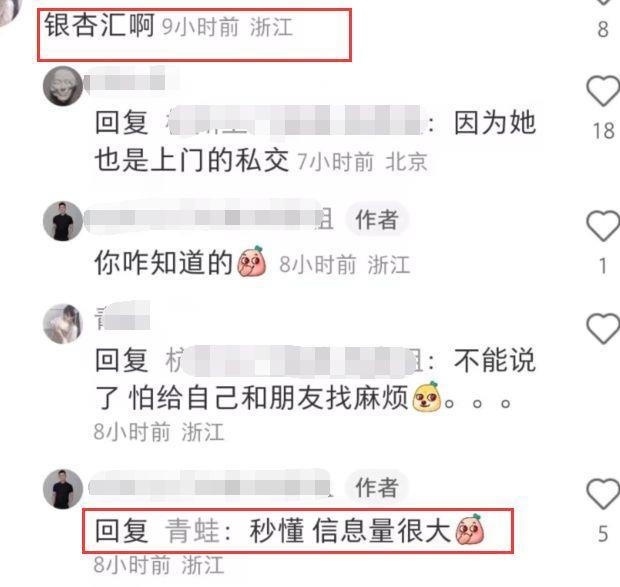
Task: Open the '青蛙' username in the reply
Action: (x=192, y=531)
